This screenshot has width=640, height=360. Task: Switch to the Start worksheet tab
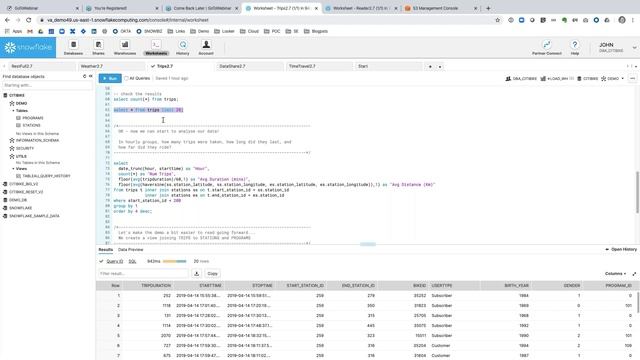(389, 66)
